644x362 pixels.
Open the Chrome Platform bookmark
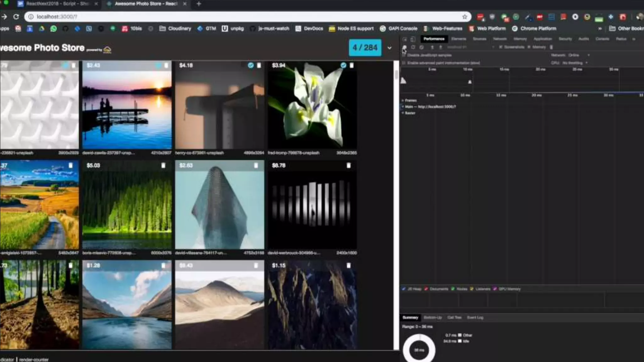tap(534, 29)
